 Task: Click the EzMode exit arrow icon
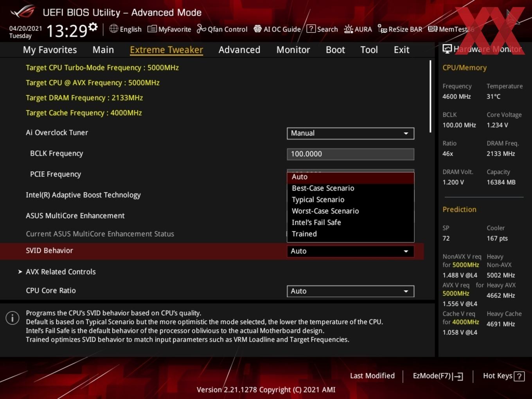coord(458,376)
